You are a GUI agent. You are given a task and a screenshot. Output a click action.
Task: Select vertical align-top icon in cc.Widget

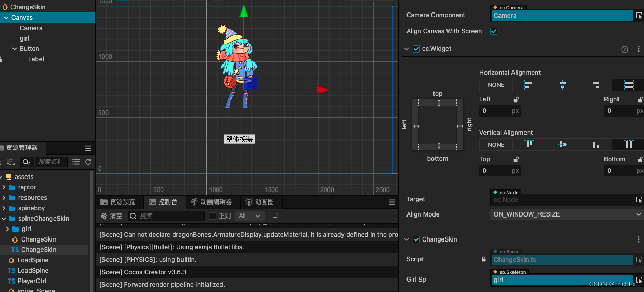click(529, 145)
